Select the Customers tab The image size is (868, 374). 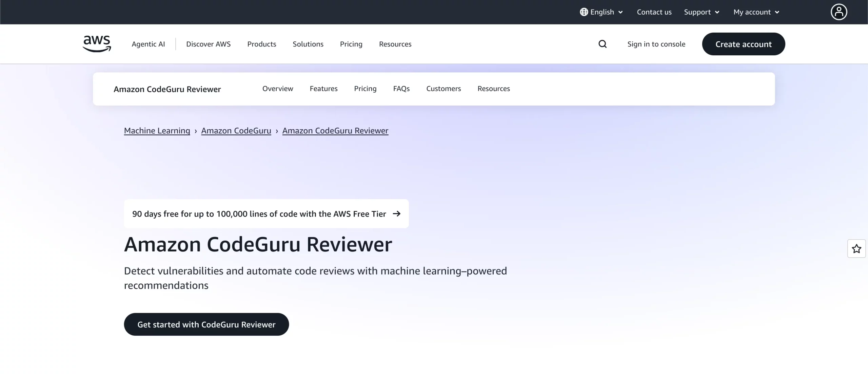[443, 89]
